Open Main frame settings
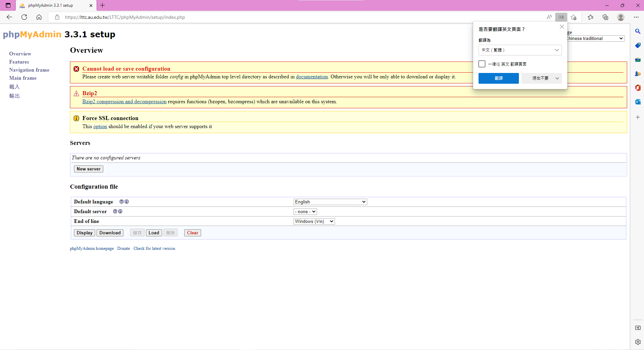 [23, 78]
